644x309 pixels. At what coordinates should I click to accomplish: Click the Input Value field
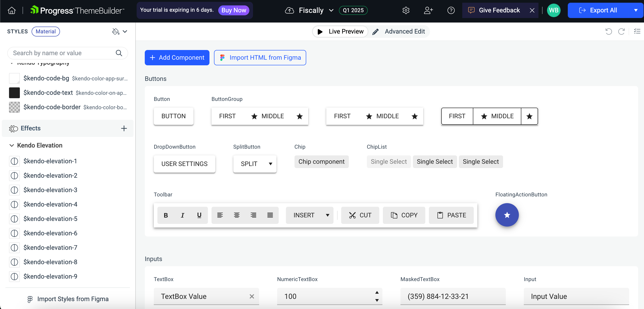point(576,296)
